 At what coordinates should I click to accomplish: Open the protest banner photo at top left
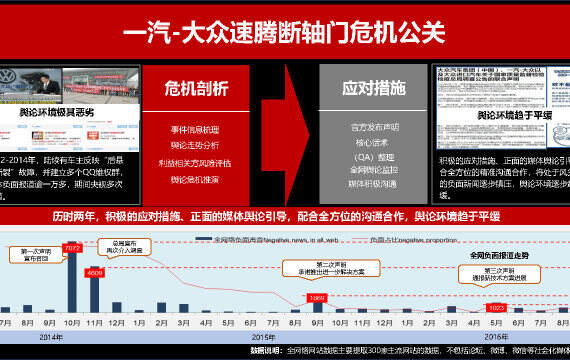[101, 85]
